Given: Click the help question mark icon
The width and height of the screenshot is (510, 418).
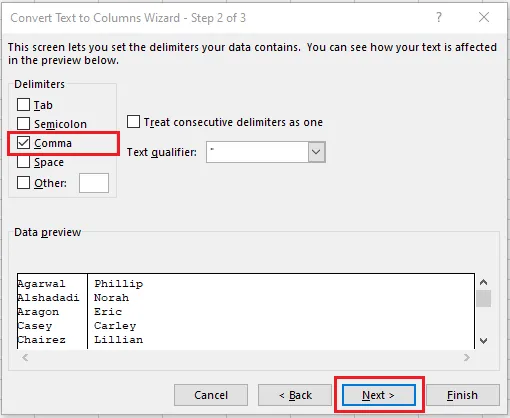Looking at the screenshot, I should click(439, 17).
